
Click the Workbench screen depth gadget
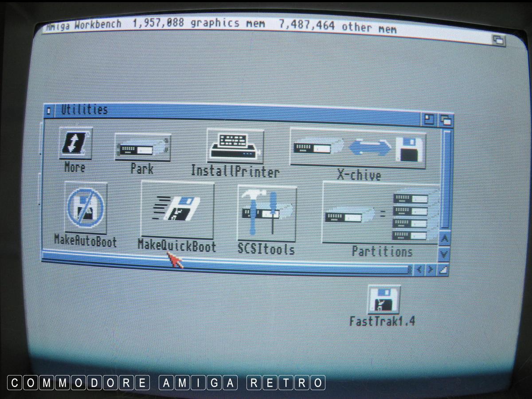click(x=499, y=40)
